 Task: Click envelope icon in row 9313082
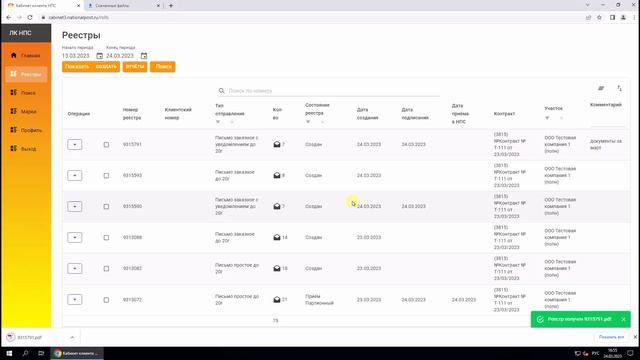[x=277, y=269]
